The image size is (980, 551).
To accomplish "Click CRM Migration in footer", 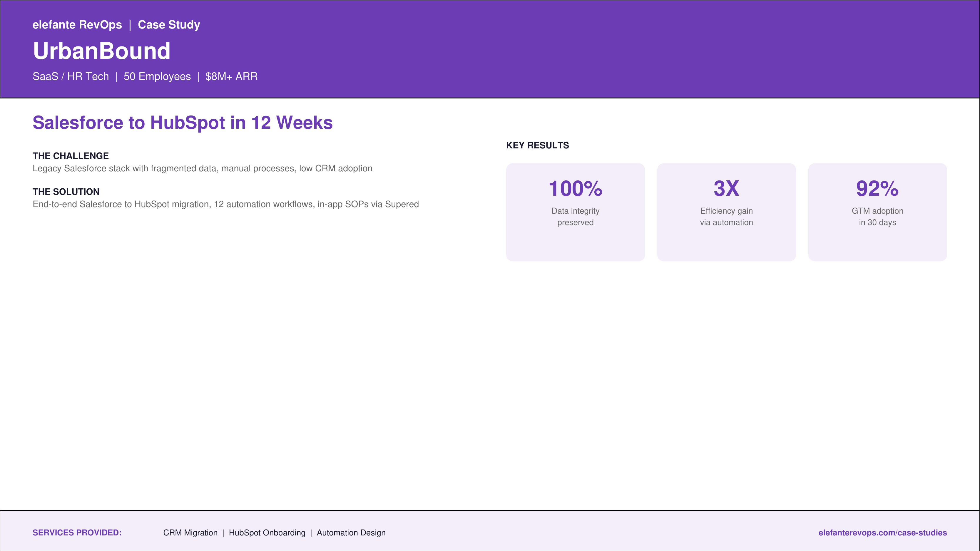I will point(190,533).
